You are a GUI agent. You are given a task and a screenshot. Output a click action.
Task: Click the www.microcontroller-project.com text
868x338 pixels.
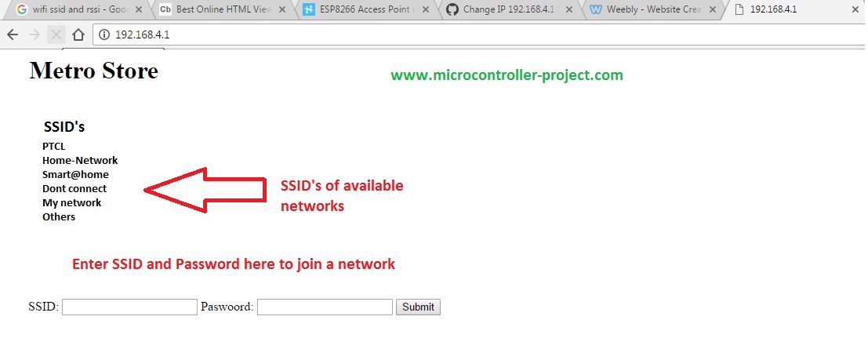click(x=507, y=75)
